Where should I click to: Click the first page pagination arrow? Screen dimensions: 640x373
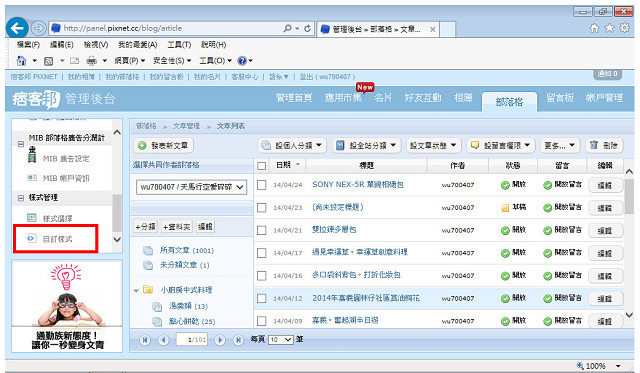pyautogui.click(x=145, y=340)
